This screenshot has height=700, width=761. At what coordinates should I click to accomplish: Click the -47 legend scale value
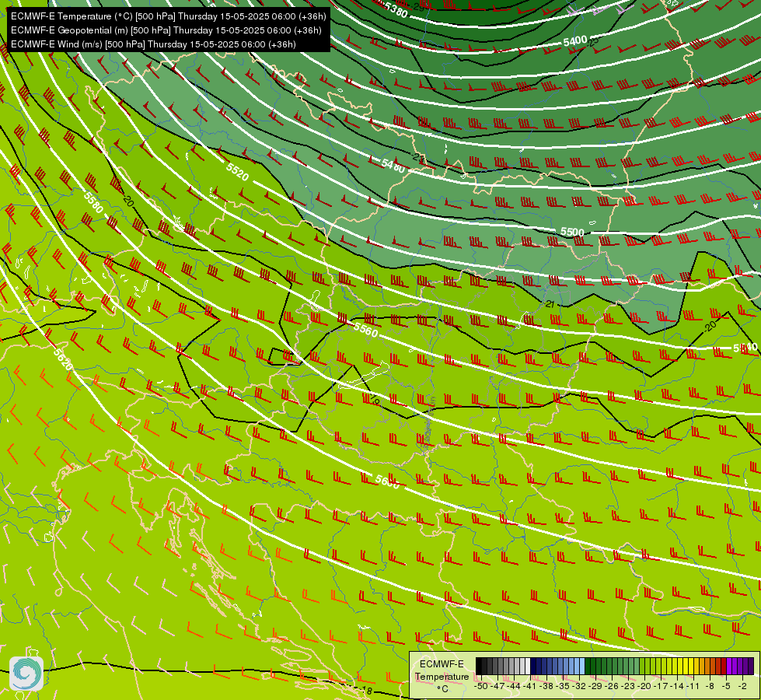pos(497,686)
